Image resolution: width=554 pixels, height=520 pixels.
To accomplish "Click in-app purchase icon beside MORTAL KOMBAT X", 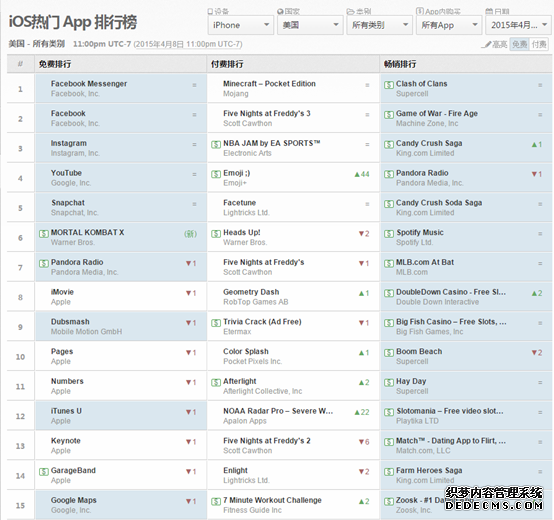I will pyautogui.click(x=43, y=234).
